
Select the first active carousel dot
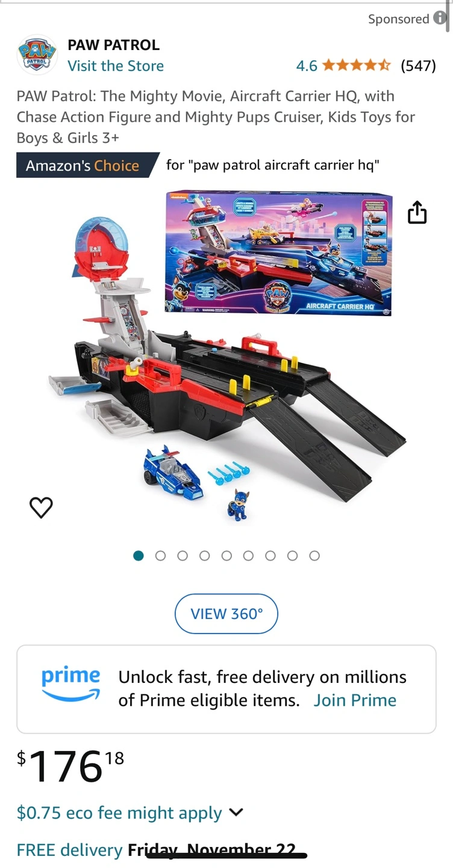pos(139,556)
